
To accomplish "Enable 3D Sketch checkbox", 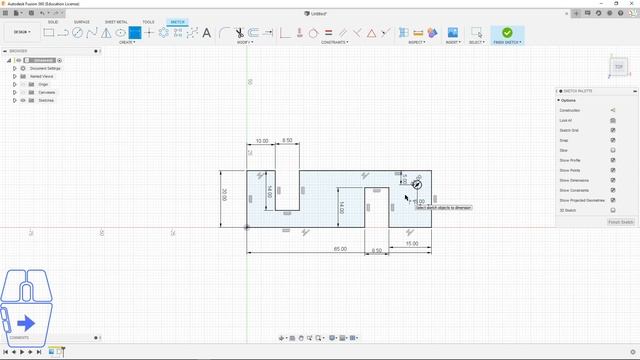I will point(613,210).
